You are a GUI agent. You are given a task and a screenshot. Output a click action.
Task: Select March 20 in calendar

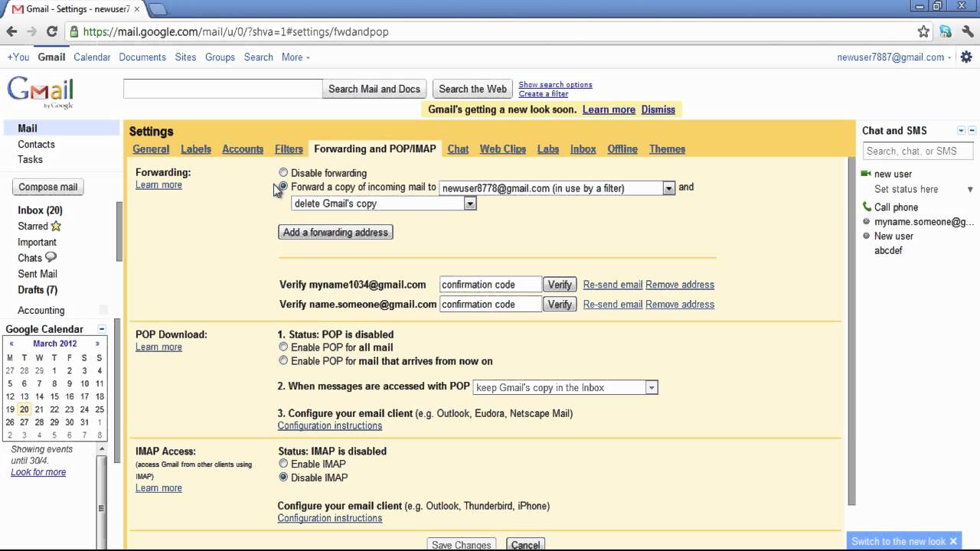pos(24,409)
